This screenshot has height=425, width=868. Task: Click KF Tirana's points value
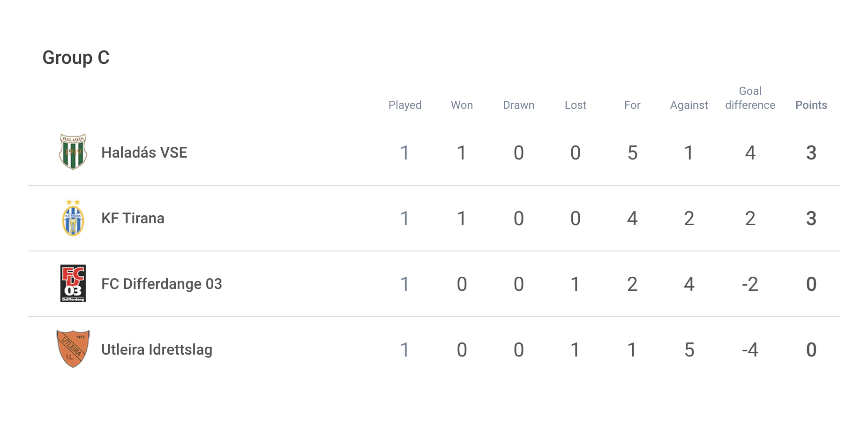click(x=811, y=218)
